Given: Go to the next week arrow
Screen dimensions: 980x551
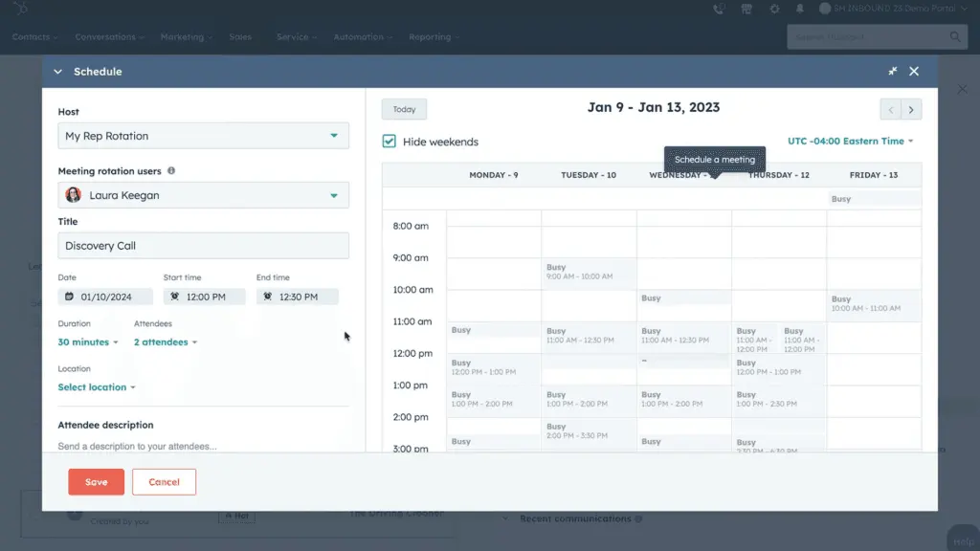Looking at the screenshot, I should pyautogui.click(x=911, y=110).
